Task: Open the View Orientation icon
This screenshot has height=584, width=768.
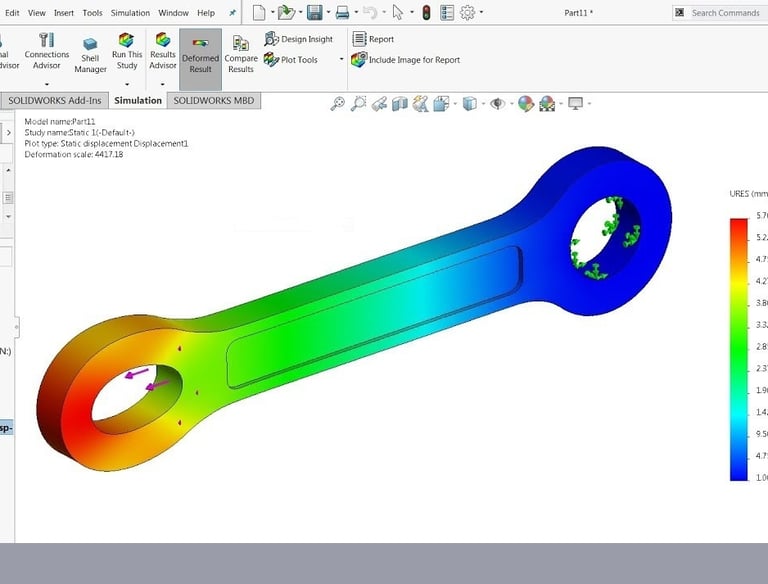Action: click(441, 103)
